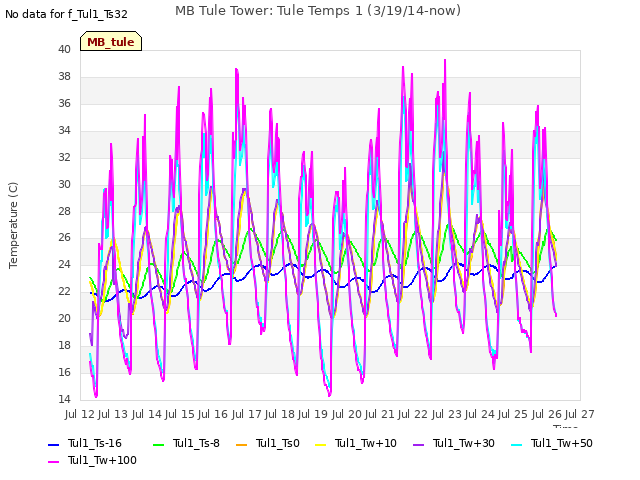Click the Jul 20 x-axis tick label
The width and height of the screenshot is (640, 480).
pos(347,414)
